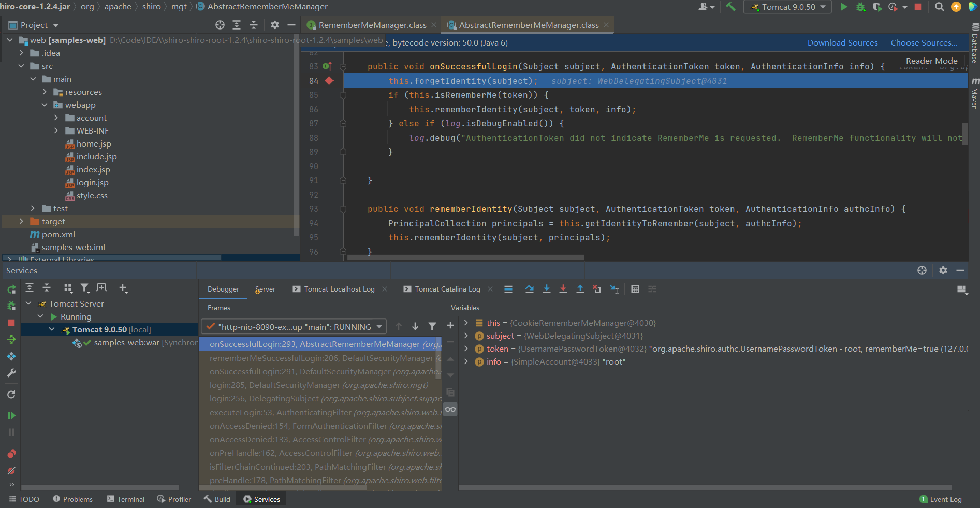Viewport: 980px width, 508px height.
Task: Open the Server debugger tab
Action: tap(265, 289)
